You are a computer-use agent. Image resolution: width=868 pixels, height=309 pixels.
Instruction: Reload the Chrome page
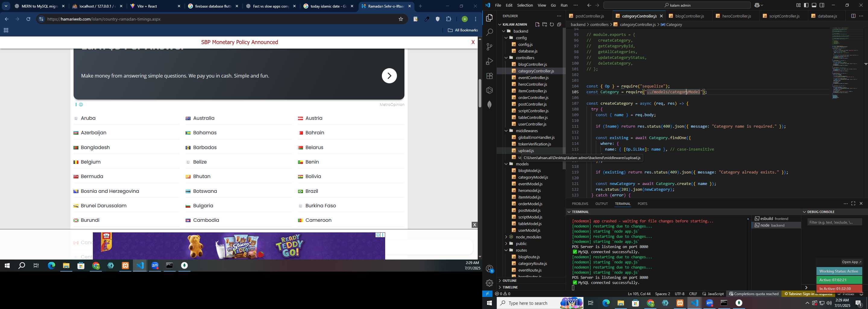click(x=29, y=19)
